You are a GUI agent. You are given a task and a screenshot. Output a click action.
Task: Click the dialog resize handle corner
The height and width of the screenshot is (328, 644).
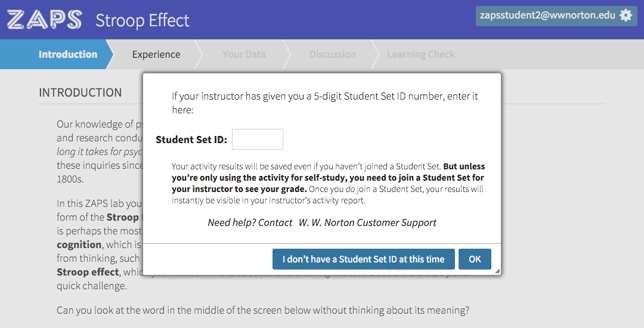(x=497, y=271)
